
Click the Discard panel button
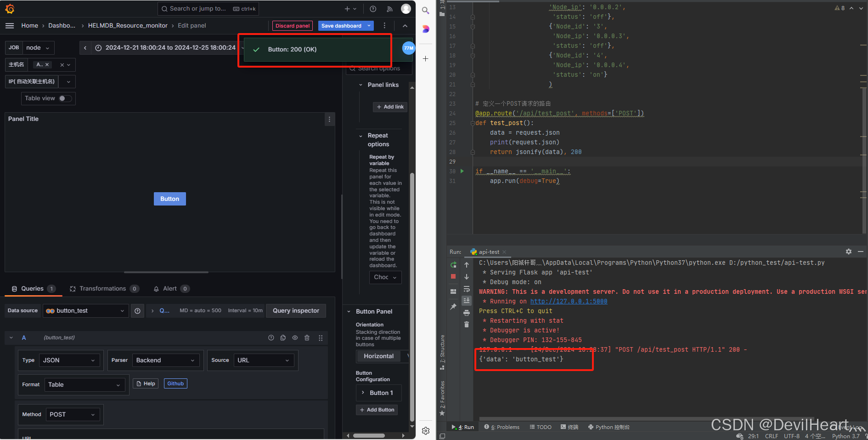[293, 26]
